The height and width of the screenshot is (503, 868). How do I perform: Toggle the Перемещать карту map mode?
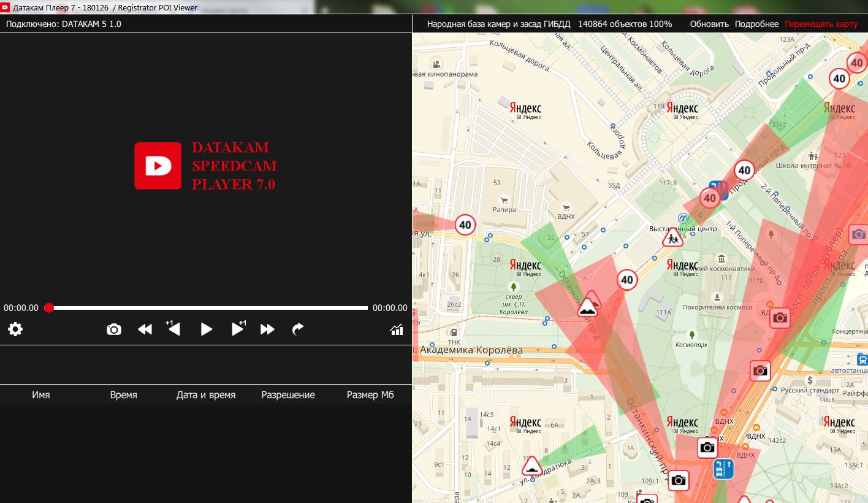coord(821,24)
